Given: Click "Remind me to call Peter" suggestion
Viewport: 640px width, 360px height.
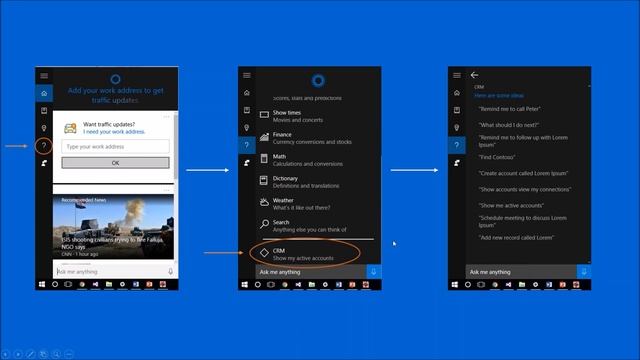Looking at the screenshot, I should click(x=509, y=109).
